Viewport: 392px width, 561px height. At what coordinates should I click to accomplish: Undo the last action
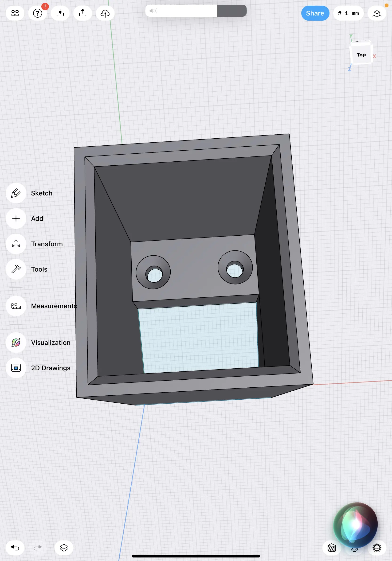click(15, 548)
